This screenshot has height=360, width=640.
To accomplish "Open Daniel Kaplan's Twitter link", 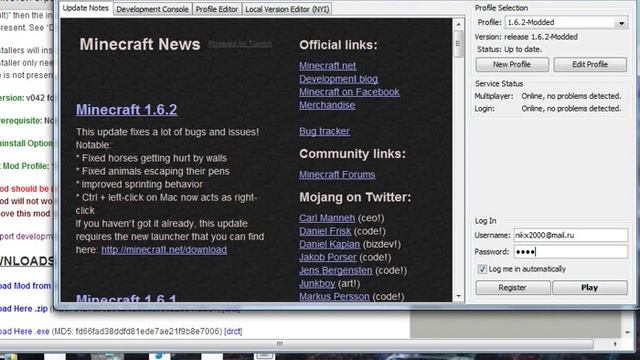I will 329,244.
